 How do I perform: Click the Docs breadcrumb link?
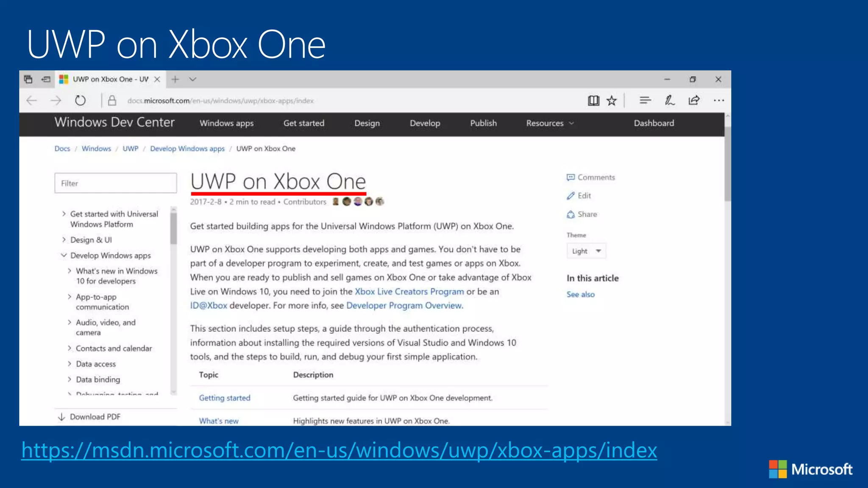[x=62, y=149]
